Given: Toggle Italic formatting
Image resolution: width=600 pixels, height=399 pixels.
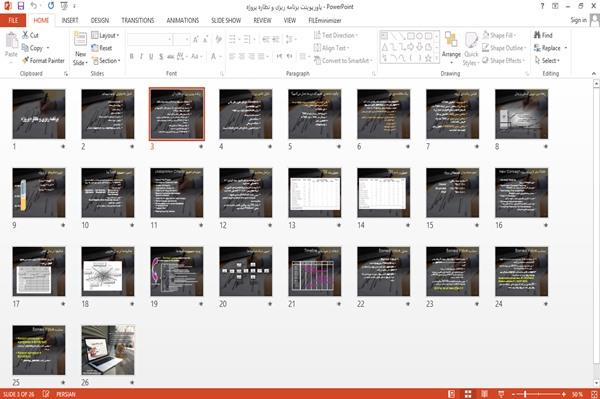Looking at the screenshot, I should click(141, 57).
